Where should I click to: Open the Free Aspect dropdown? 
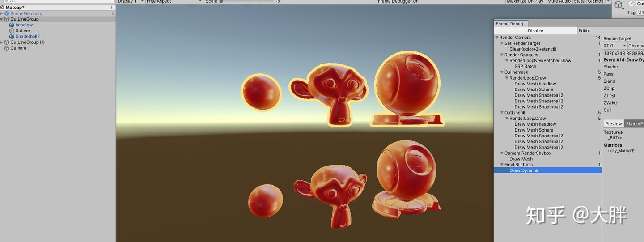click(x=174, y=2)
